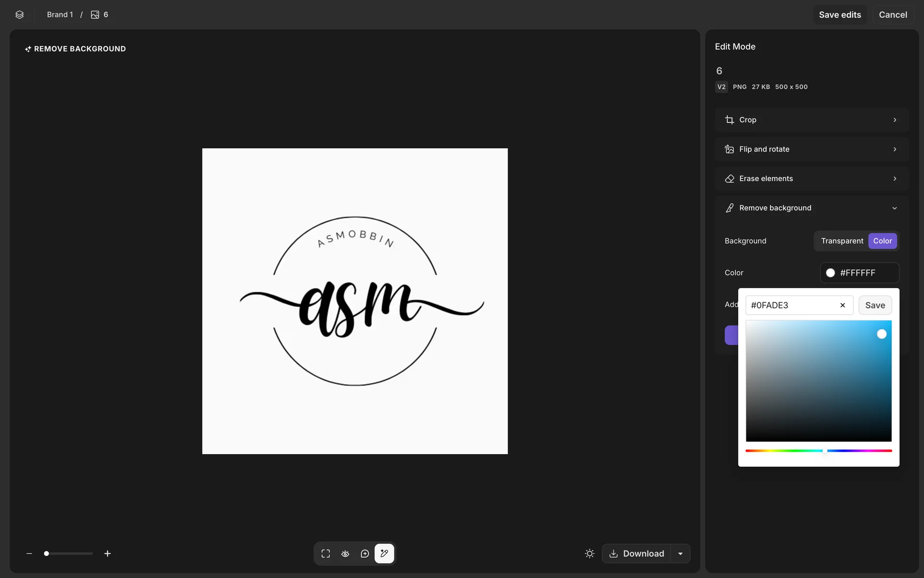Viewport: 924px width, 578px height.
Task: Click the #0FADE3 hex input field
Action: [x=789, y=305]
